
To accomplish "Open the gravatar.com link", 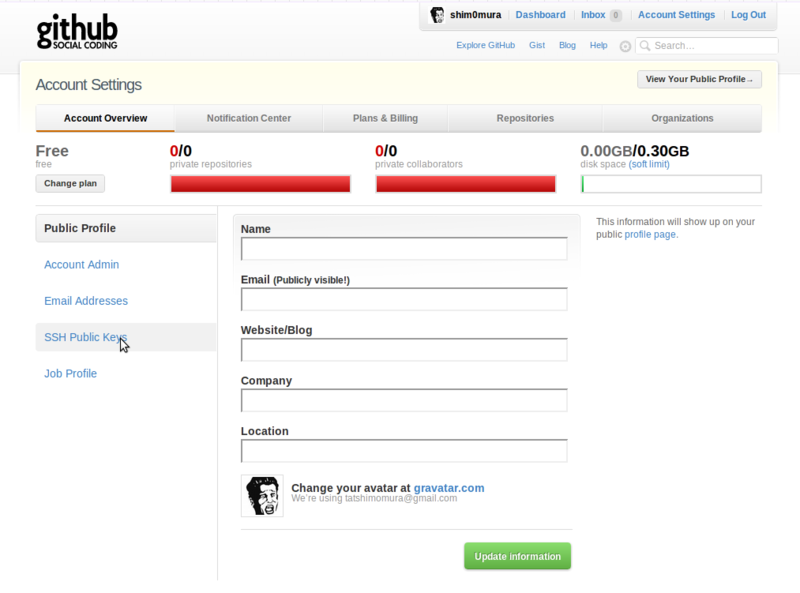I will (449, 488).
